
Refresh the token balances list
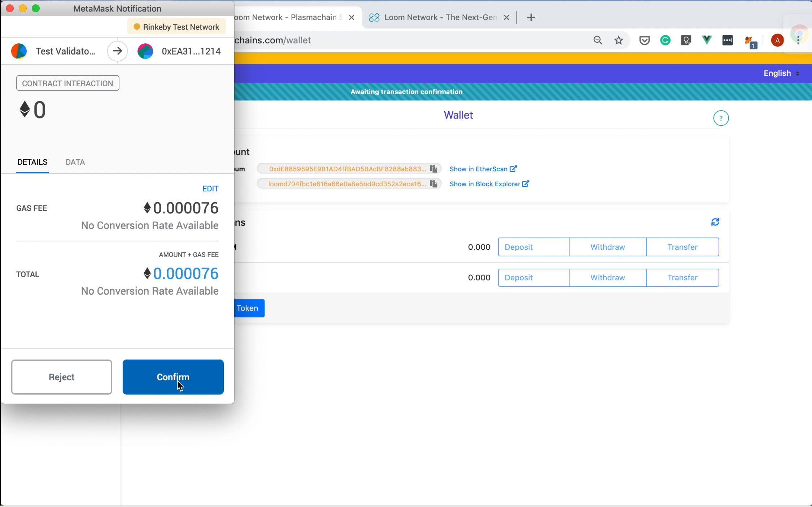715,222
